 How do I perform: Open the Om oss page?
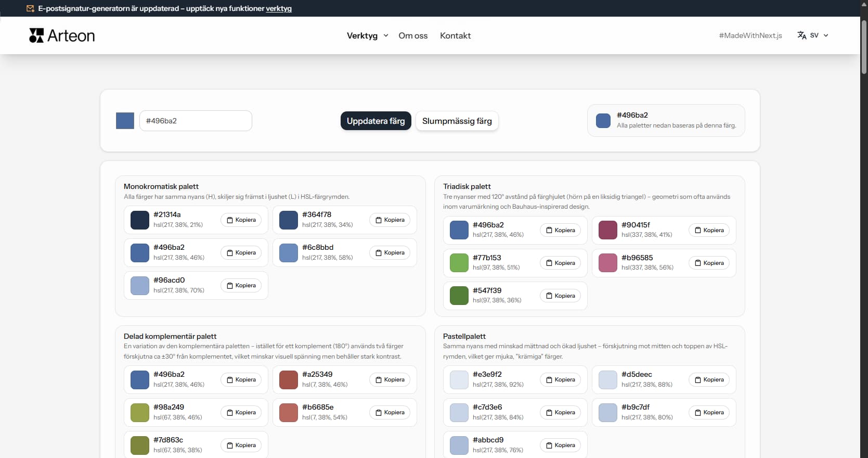413,36
